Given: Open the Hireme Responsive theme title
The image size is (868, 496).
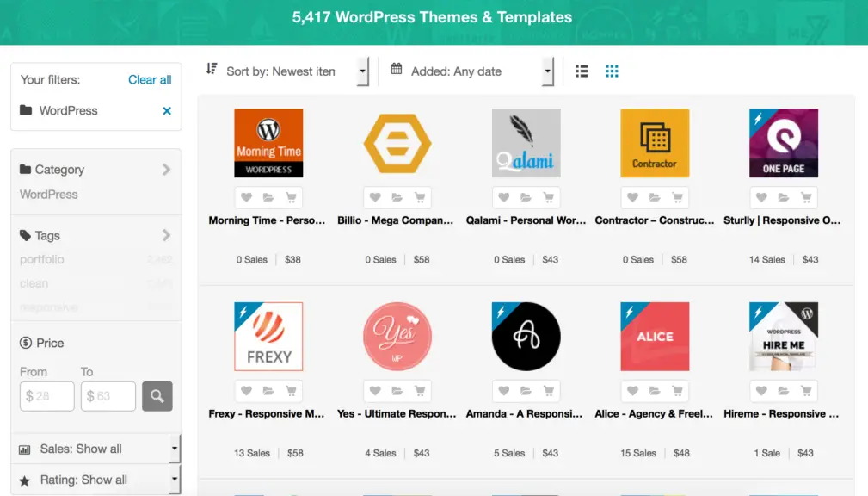Looking at the screenshot, I should pos(781,414).
